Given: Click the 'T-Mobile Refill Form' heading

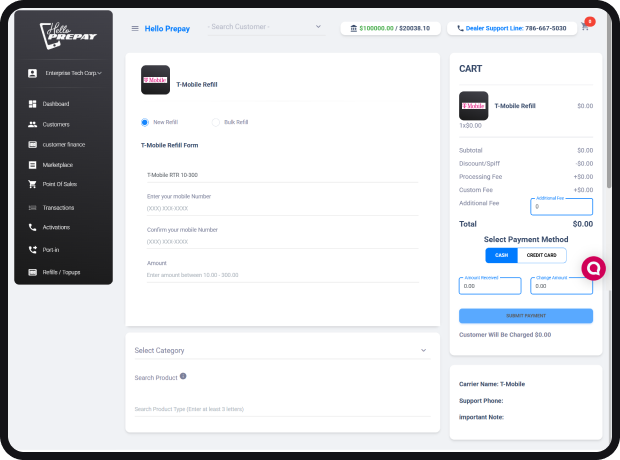Looking at the screenshot, I should (170, 145).
